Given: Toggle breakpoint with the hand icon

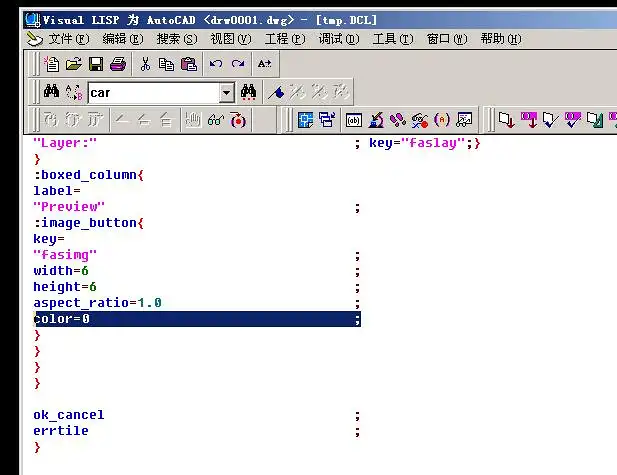Looking at the screenshot, I should click(x=193, y=120).
